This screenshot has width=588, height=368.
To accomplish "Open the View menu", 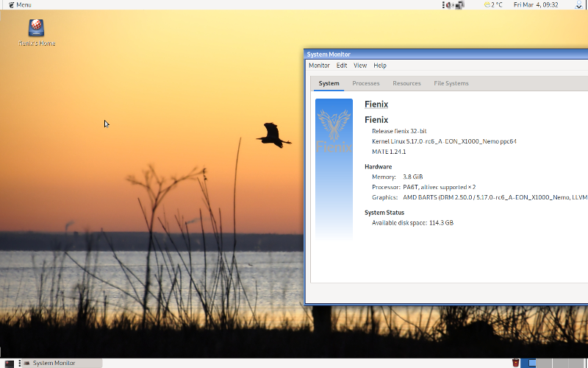I will point(360,66).
